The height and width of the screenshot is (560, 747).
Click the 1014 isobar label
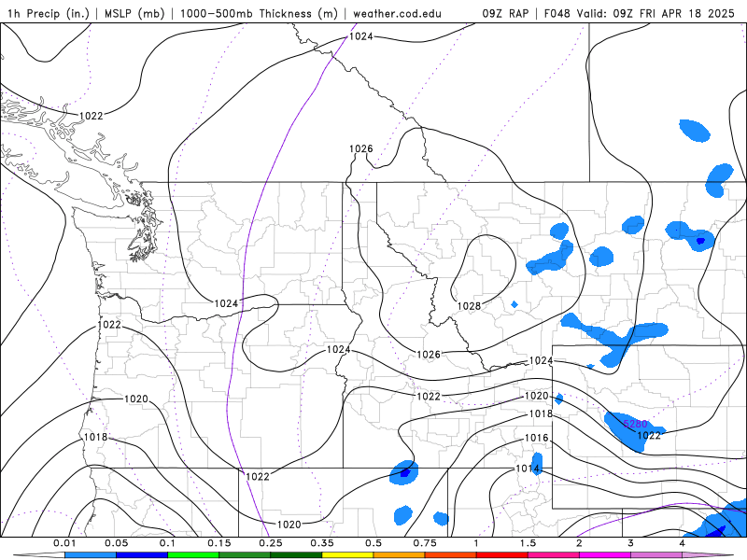(x=528, y=469)
